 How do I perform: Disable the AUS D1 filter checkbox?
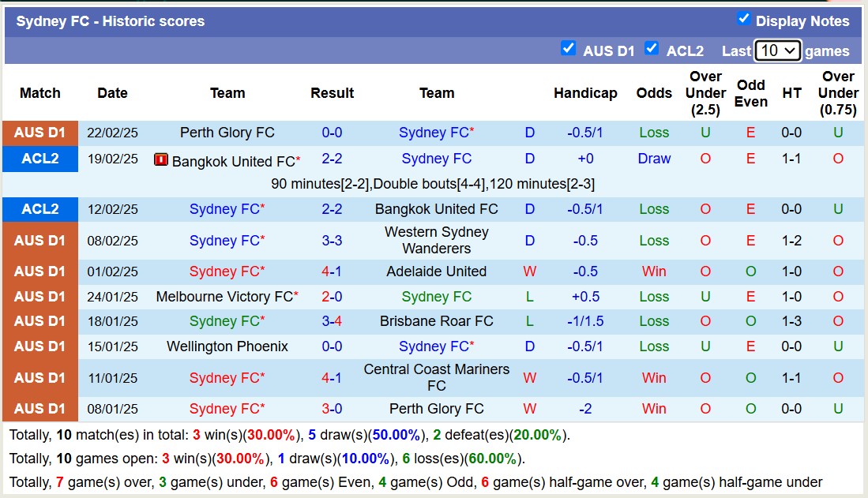tap(569, 48)
